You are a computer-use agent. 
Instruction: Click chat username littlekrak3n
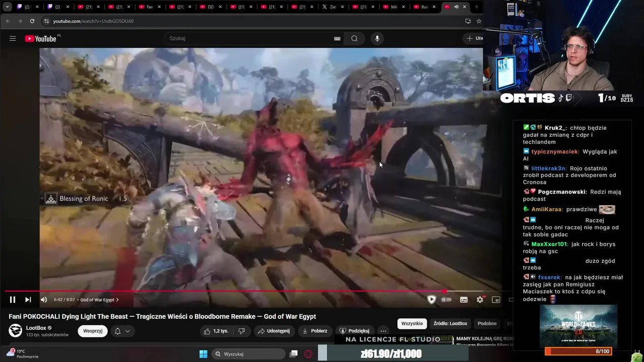coord(549,168)
